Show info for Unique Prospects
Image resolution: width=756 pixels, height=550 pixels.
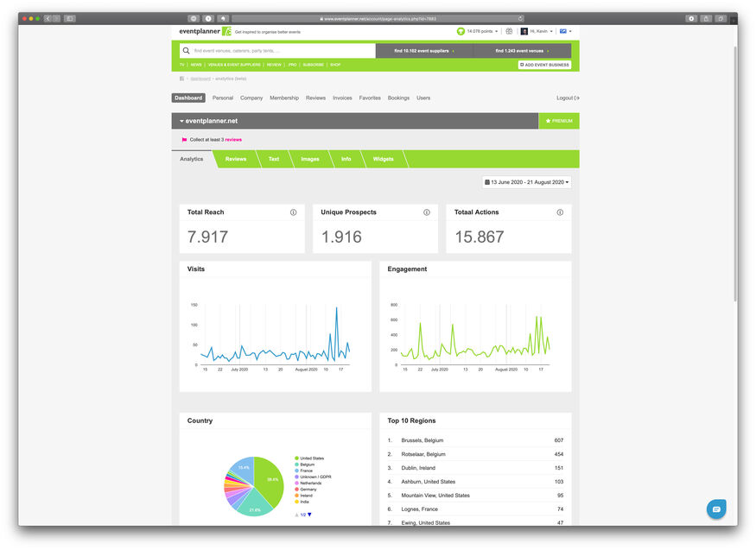(427, 212)
